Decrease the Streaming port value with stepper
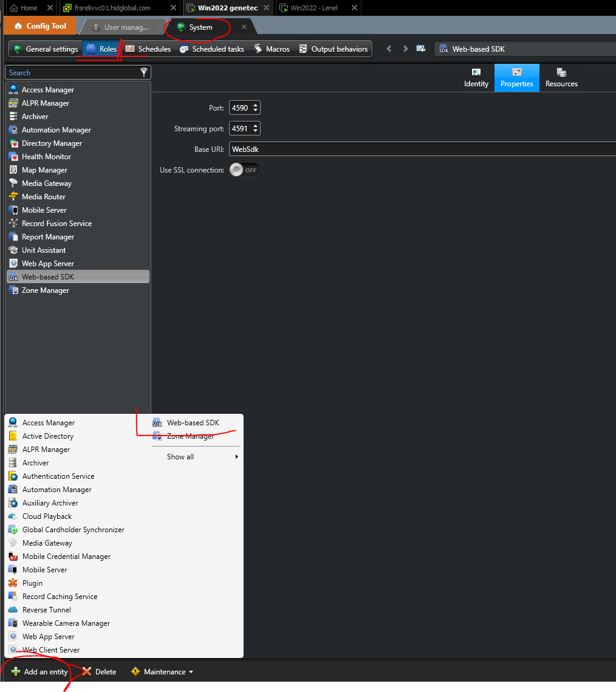Viewport: 616px width, 692px height. (x=256, y=131)
